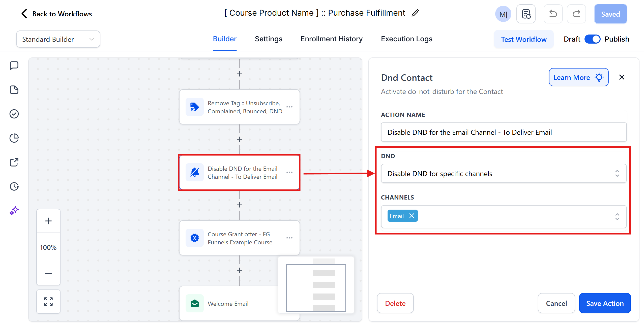
Task: Remove the Email channel tag
Action: point(412,216)
